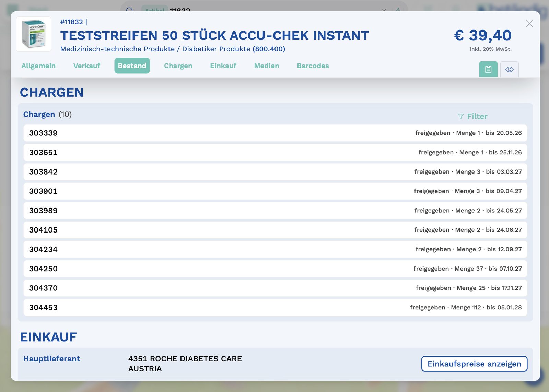Select batch 303339
This screenshot has height=392, width=549.
(275, 133)
